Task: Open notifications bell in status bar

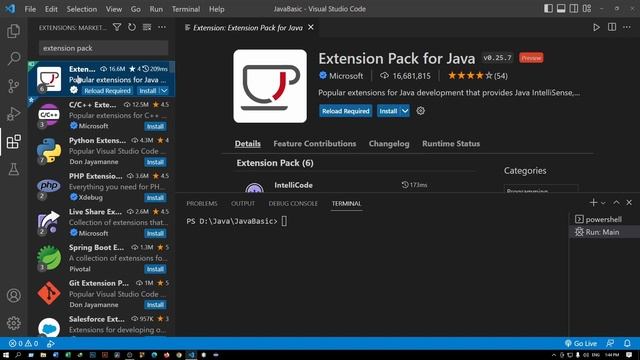Action: coord(627,343)
